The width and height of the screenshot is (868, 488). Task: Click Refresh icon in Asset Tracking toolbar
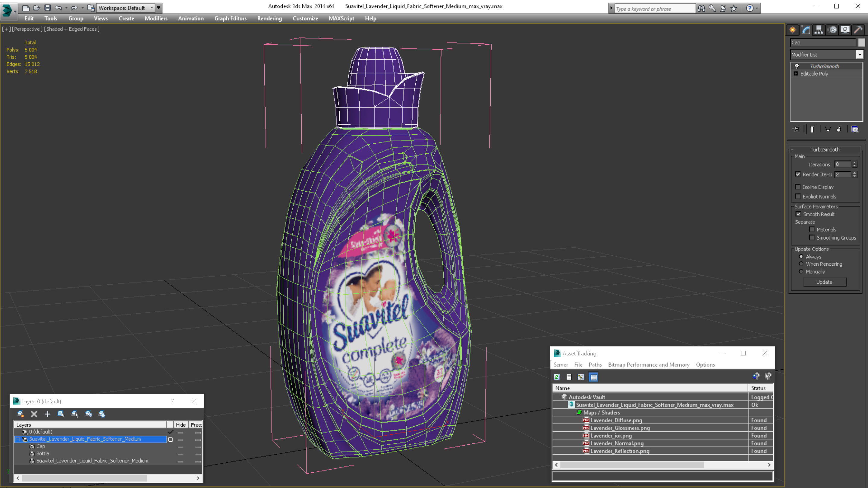coord(557,377)
